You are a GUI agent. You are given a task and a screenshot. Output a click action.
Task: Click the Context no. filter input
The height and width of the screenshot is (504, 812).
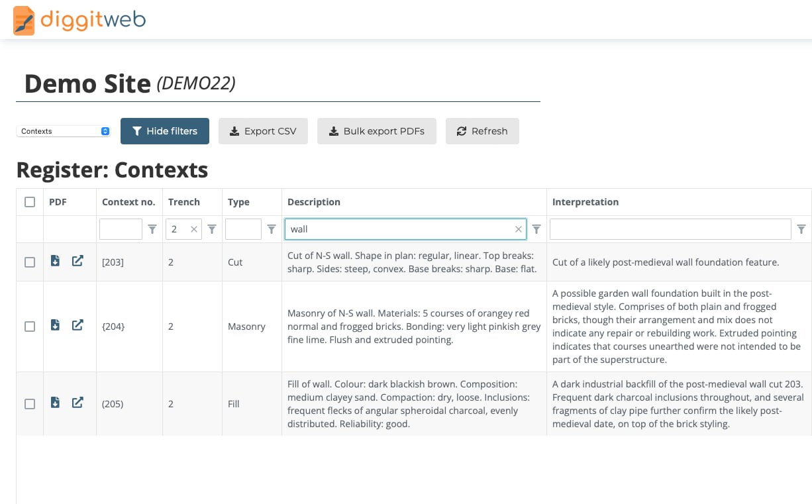[x=121, y=228]
